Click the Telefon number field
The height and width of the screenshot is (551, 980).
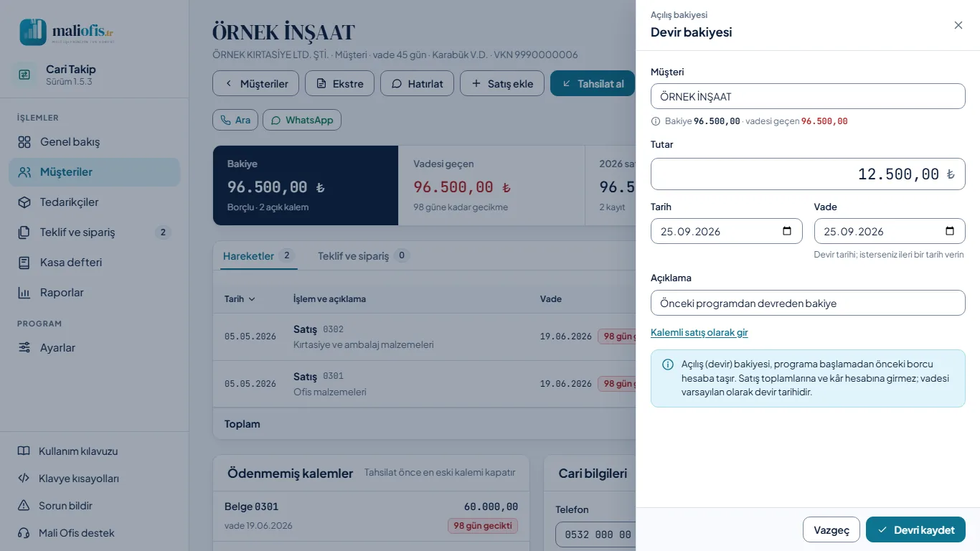pos(595,534)
